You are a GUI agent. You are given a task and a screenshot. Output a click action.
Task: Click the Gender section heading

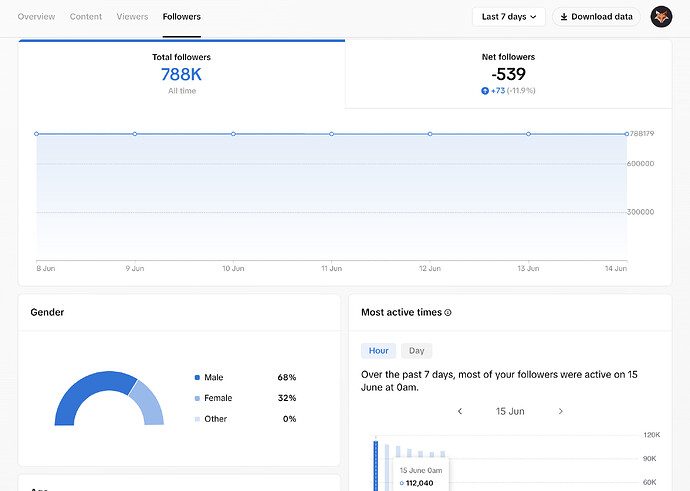click(x=47, y=312)
